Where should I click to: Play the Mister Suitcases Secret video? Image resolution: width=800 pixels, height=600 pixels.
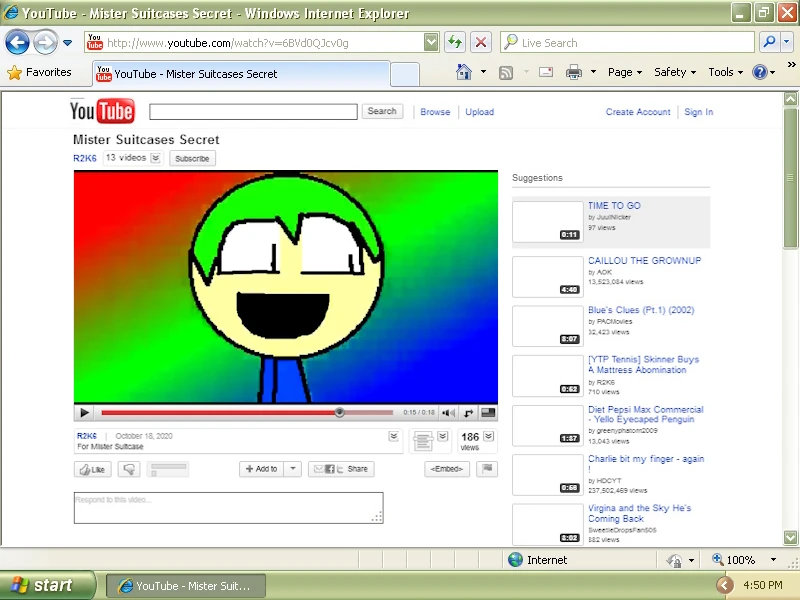tap(84, 412)
